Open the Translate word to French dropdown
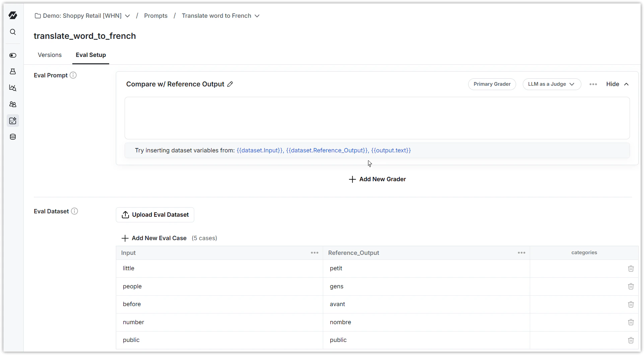 [257, 16]
